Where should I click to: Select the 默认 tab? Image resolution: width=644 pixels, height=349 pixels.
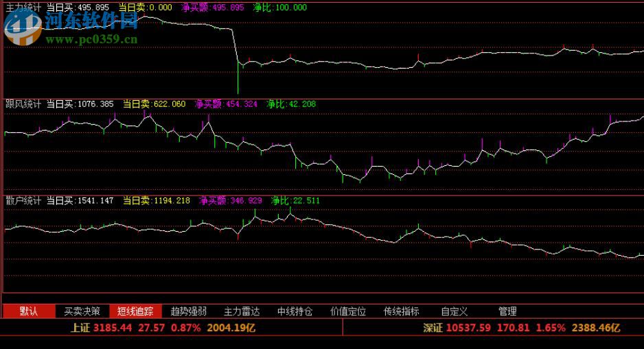pyautogui.click(x=29, y=311)
